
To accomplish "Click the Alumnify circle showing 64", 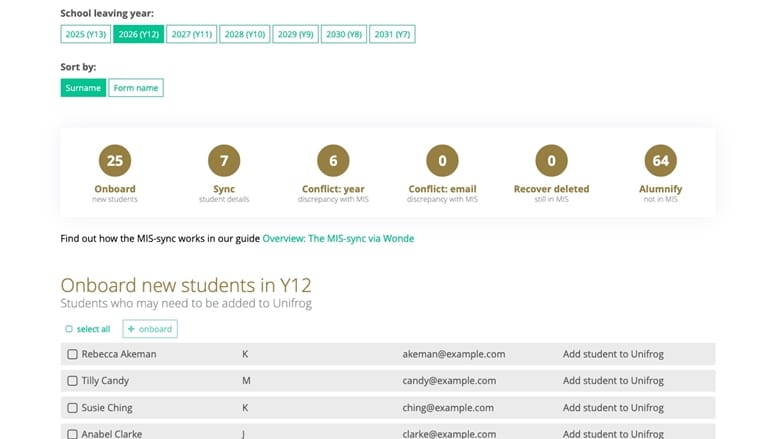I will 661,161.
